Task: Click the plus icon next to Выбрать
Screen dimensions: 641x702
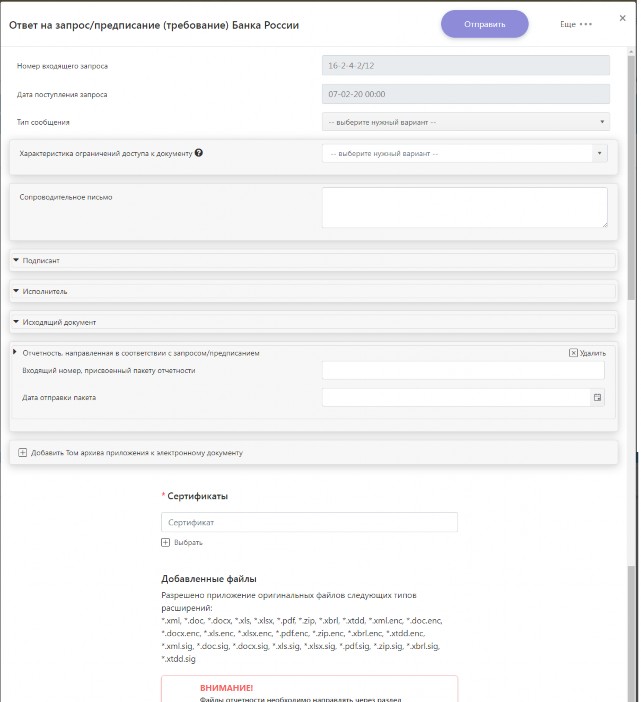Action: [x=165, y=542]
